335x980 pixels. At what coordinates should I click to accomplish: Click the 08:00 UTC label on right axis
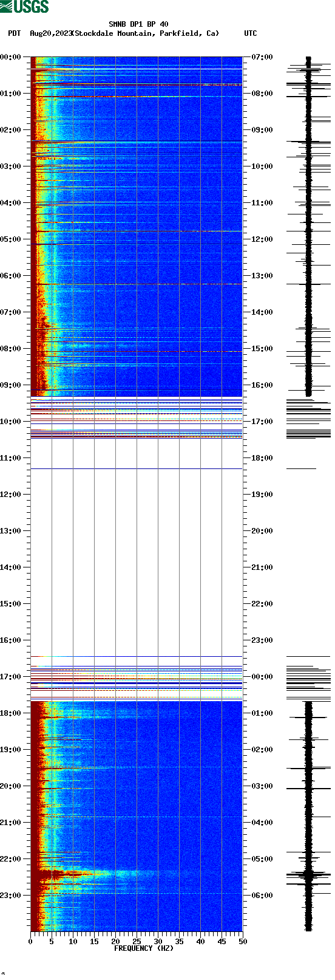(x=262, y=94)
